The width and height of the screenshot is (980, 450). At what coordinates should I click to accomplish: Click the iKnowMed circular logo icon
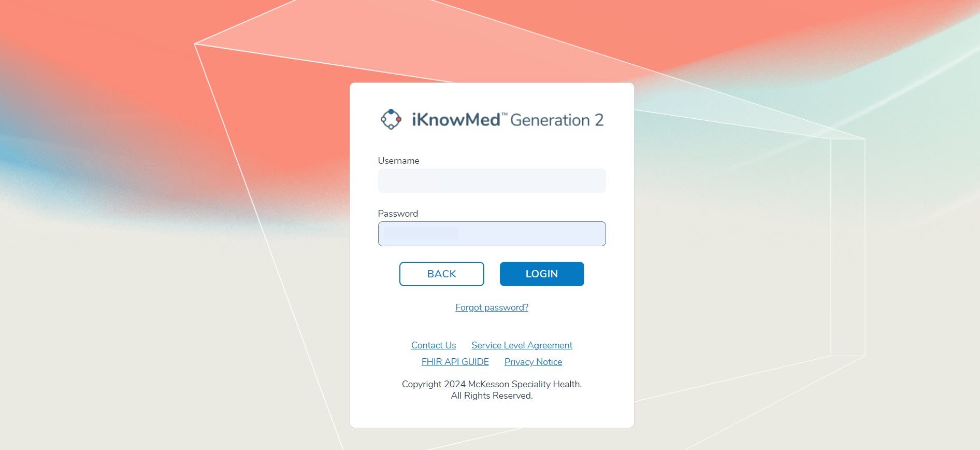391,119
